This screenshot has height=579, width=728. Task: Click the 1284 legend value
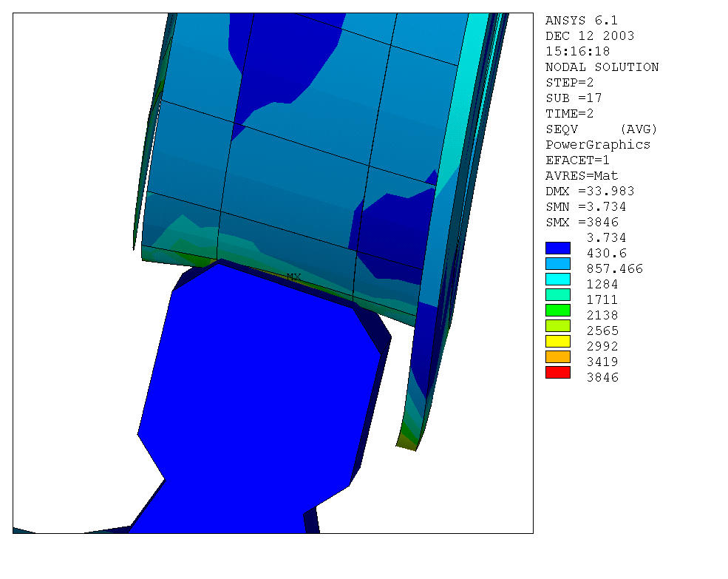tap(602, 285)
